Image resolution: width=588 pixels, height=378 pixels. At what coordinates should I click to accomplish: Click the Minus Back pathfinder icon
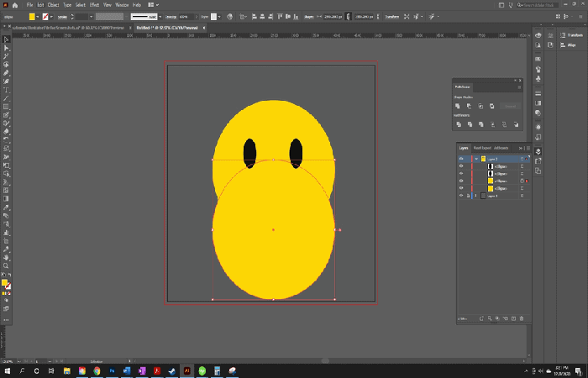pos(516,124)
